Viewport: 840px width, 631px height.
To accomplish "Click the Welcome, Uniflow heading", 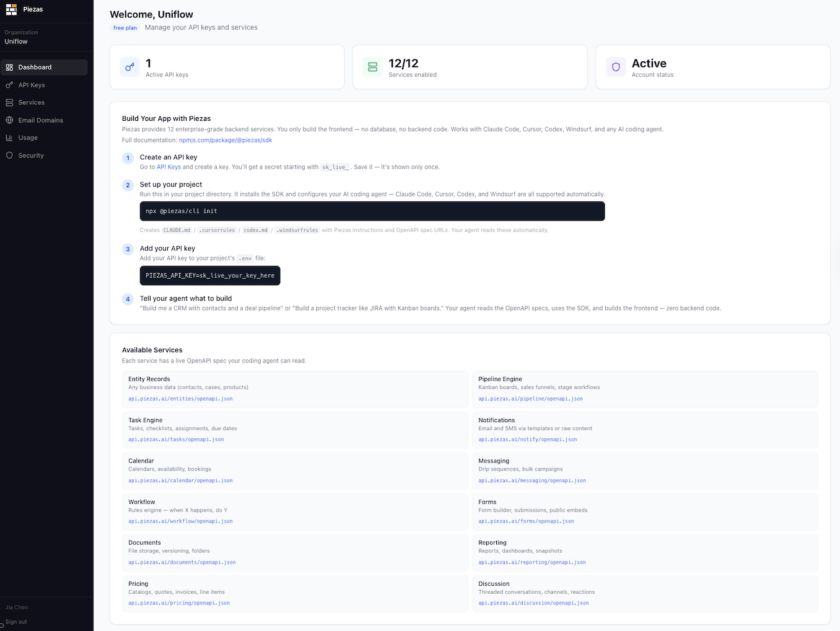I will [x=151, y=14].
